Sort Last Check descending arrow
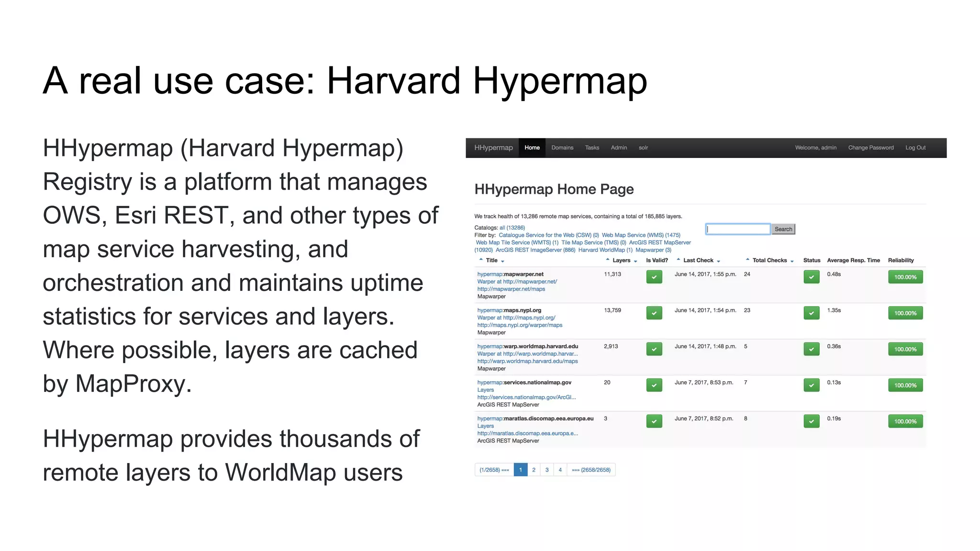This screenshot has width=980, height=551. click(x=718, y=261)
